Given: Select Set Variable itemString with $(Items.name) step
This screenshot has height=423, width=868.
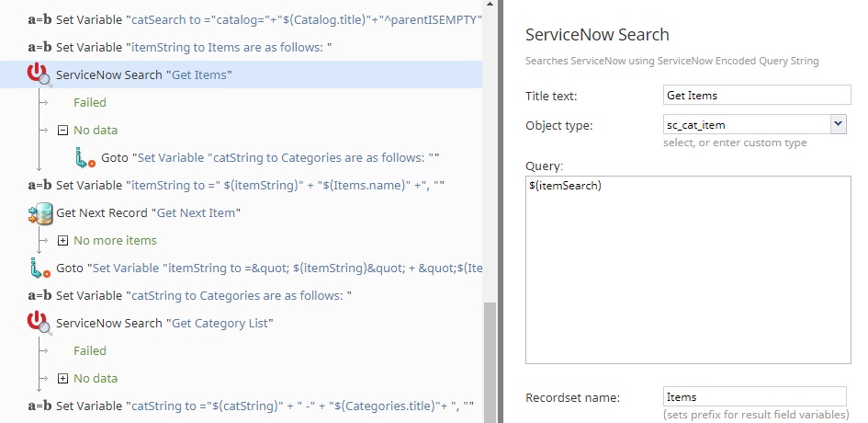Looking at the screenshot, I should pos(250,185).
